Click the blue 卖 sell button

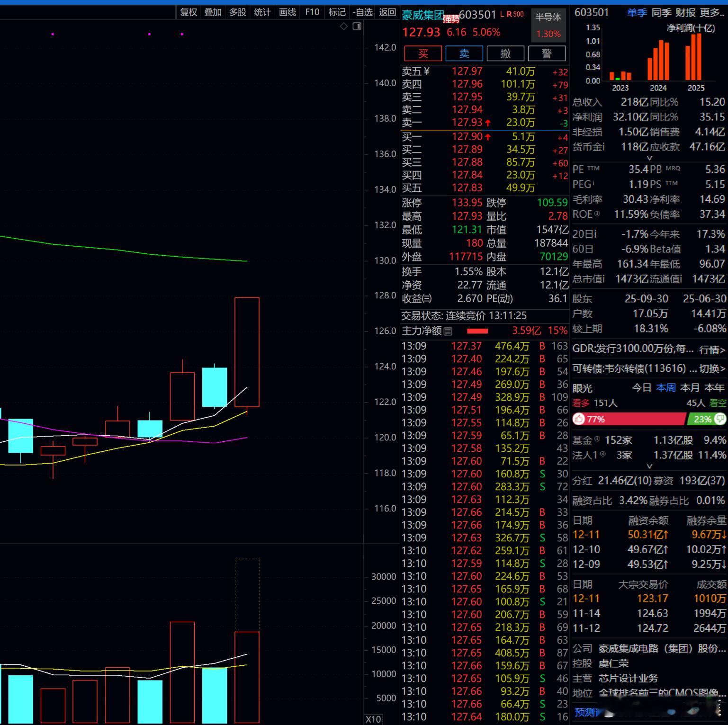tap(464, 54)
